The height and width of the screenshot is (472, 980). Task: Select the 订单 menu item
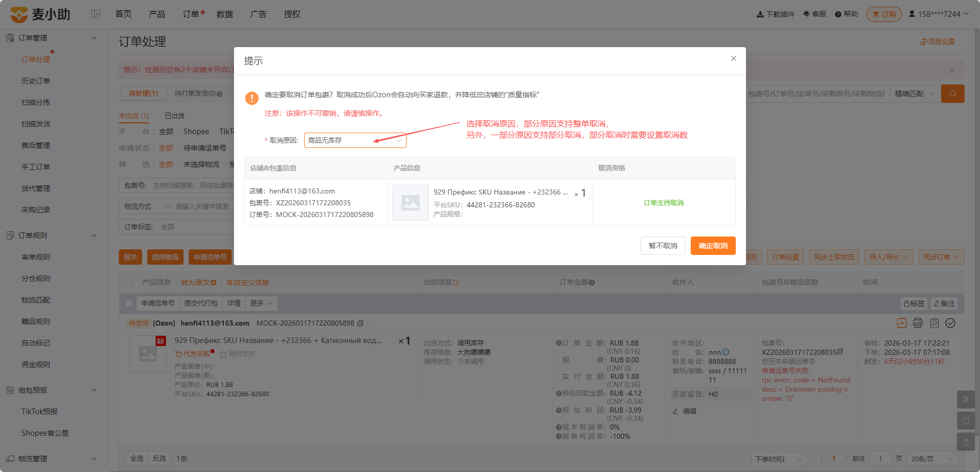click(x=191, y=14)
